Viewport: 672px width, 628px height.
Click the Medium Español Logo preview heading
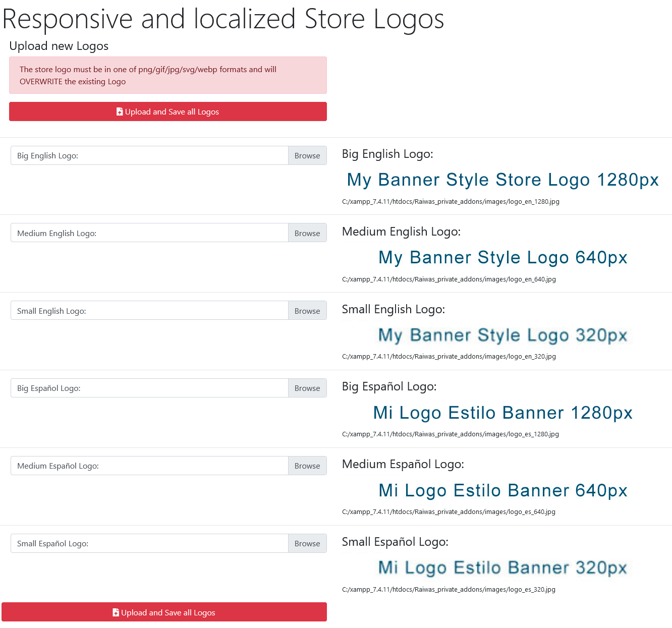coord(403,464)
